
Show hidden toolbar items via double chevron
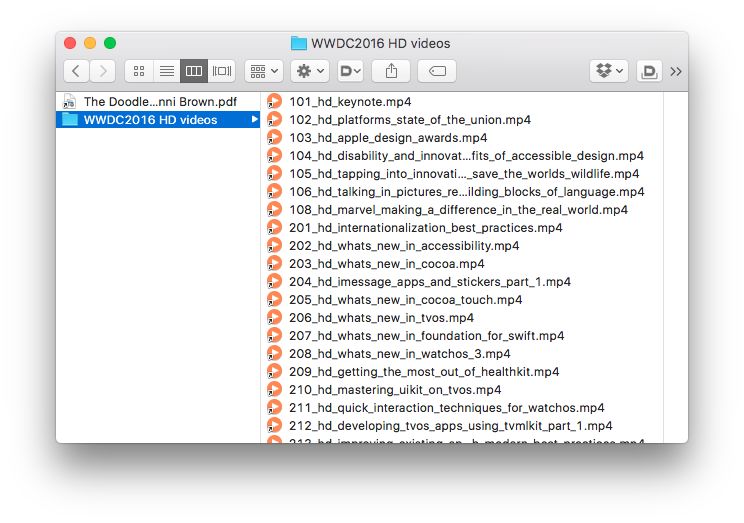point(676,72)
